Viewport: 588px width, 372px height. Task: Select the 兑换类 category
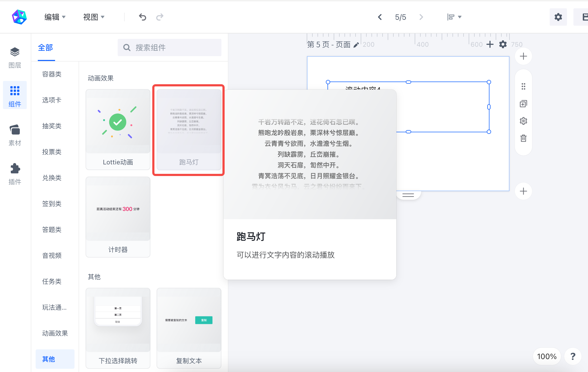point(52,178)
